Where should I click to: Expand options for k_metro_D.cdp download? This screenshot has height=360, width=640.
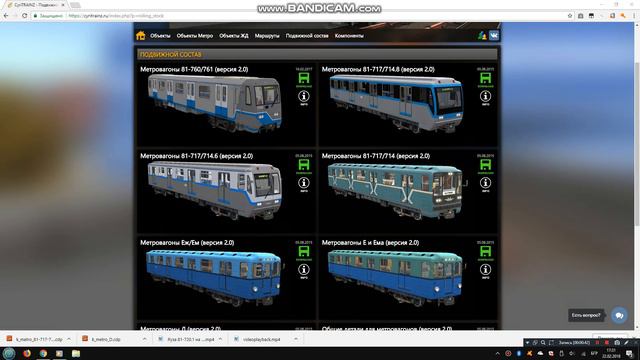[x=144, y=339]
